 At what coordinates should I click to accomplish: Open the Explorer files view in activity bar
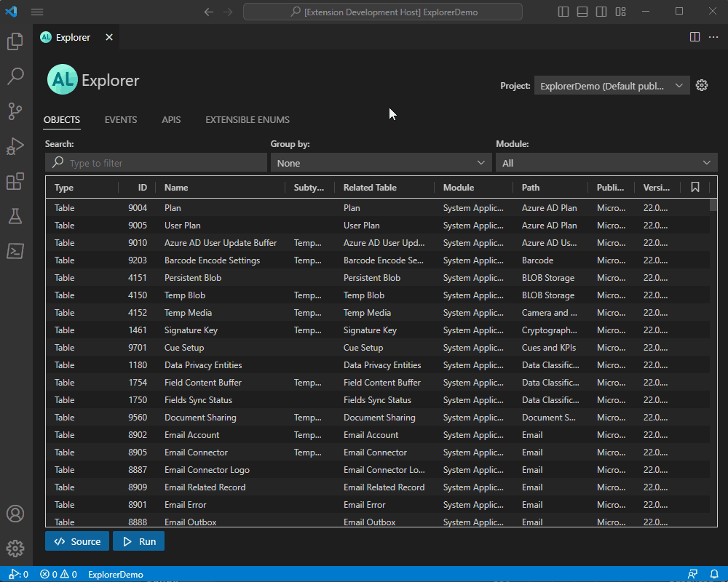(x=15, y=41)
